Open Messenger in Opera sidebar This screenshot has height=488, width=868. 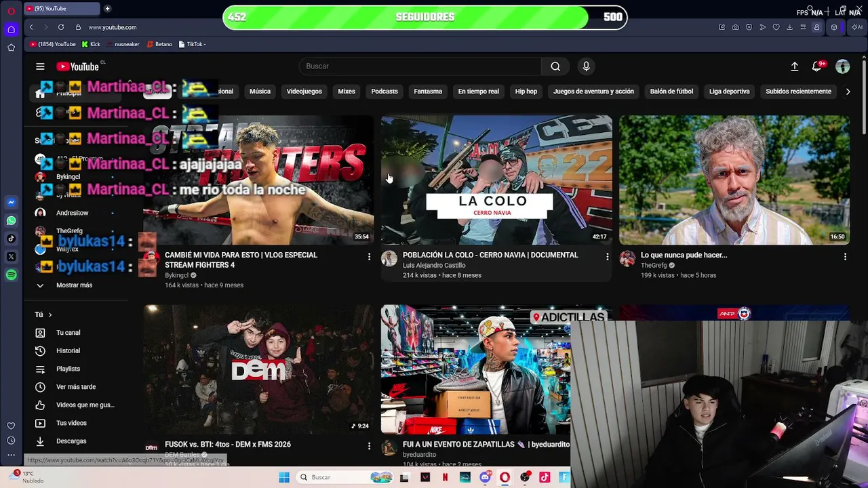11,202
